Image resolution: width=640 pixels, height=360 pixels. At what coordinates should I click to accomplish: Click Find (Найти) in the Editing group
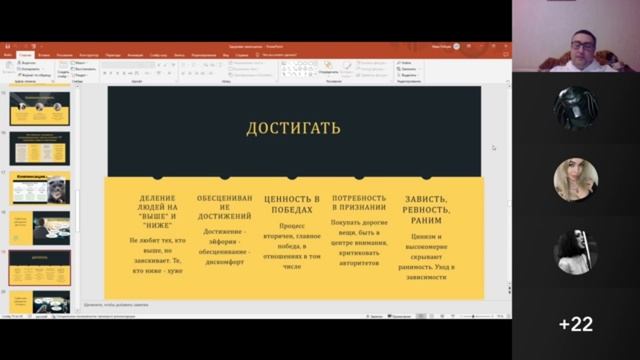tap(404, 63)
